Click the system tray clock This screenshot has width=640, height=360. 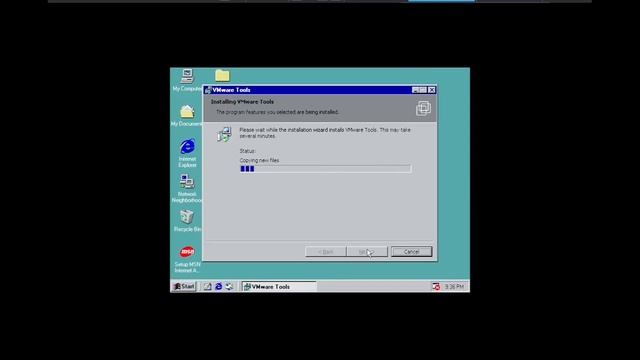(x=454, y=287)
